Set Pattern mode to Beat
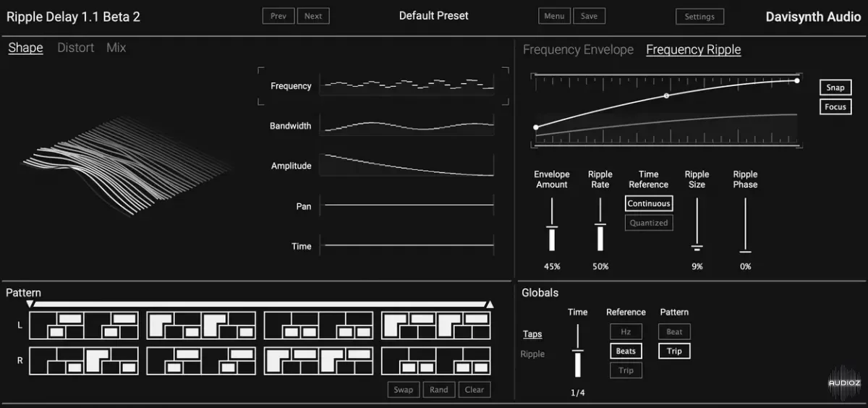This screenshot has width=868, height=408. pyautogui.click(x=674, y=332)
